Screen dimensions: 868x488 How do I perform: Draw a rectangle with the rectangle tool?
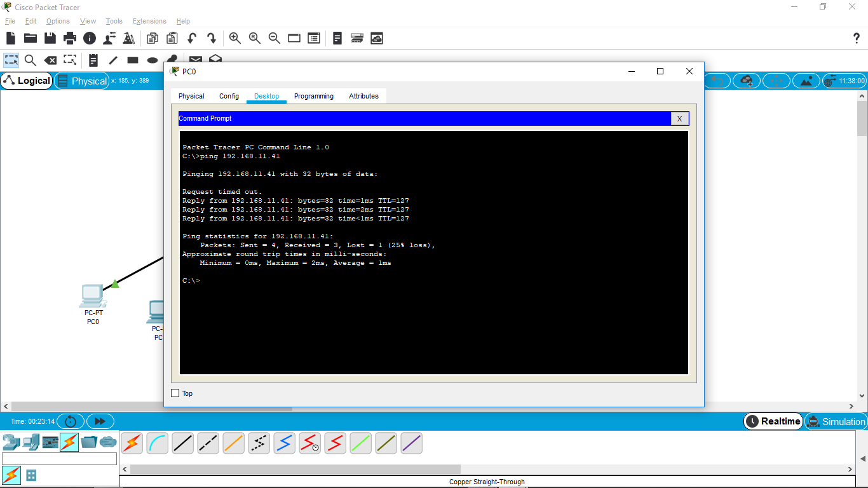[x=133, y=60]
